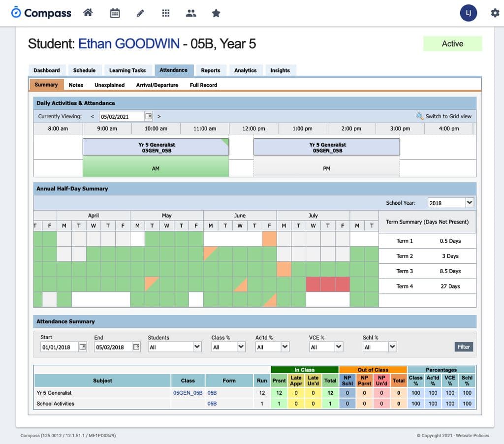Click the LJ profile avatar
This screenshot has height=444, width=504.
[468, 13]
